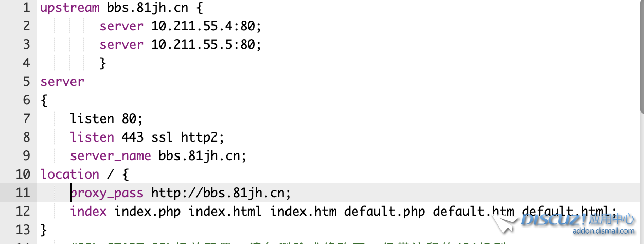Click the Discuz logo watermark
Screen dimensions: 644x244
563,221
